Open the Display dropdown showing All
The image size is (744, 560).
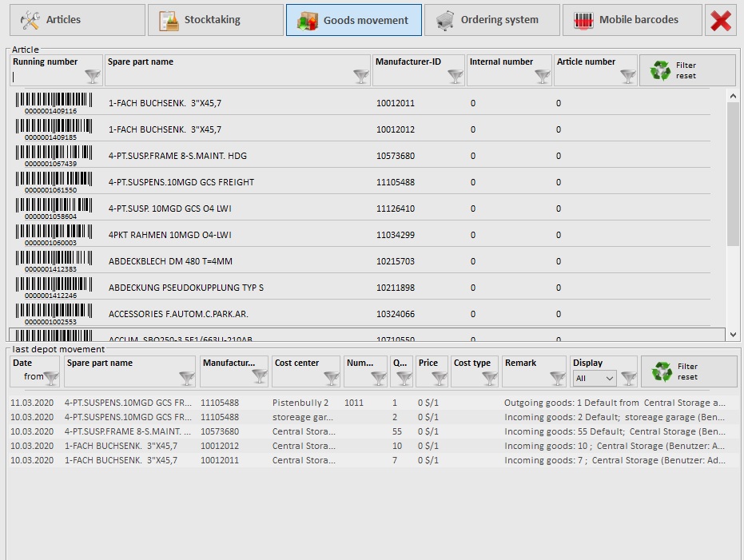[x=595, y=378]
